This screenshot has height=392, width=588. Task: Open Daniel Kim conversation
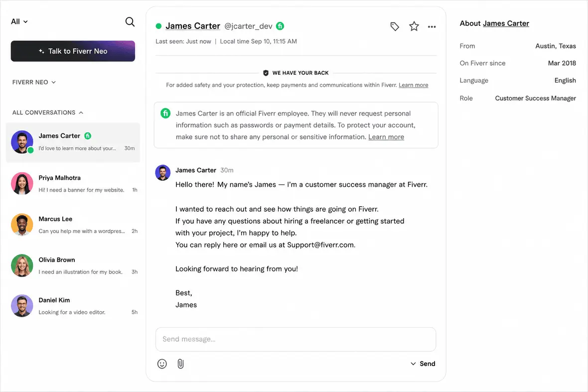coord(73,306)
